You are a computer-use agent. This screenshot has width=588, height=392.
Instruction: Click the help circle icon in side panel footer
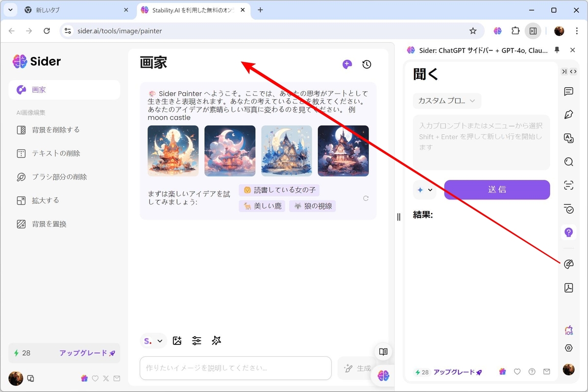tap(532, 372)
